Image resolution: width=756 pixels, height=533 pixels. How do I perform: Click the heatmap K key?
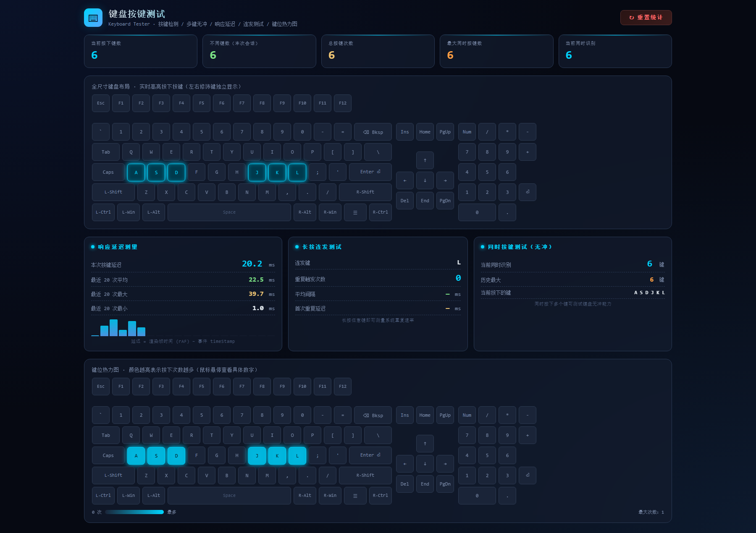pyautogui.click(x=277, y=455)
